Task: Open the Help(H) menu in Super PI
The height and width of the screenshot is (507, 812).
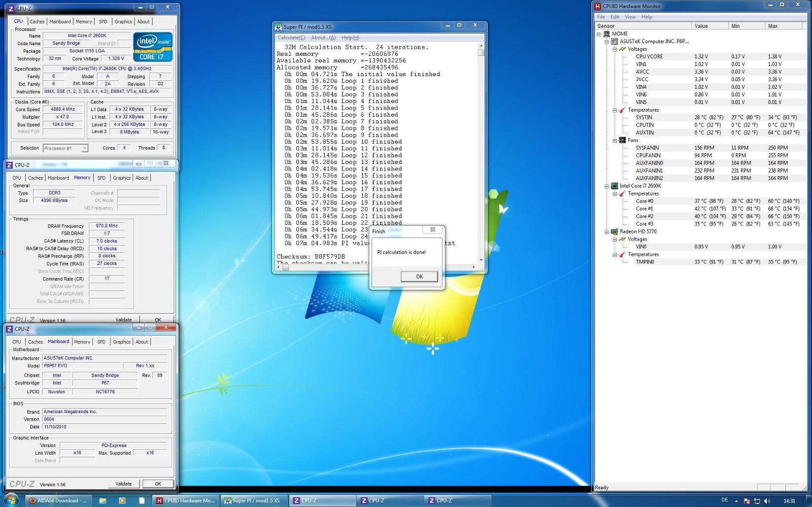Action: 350,38
